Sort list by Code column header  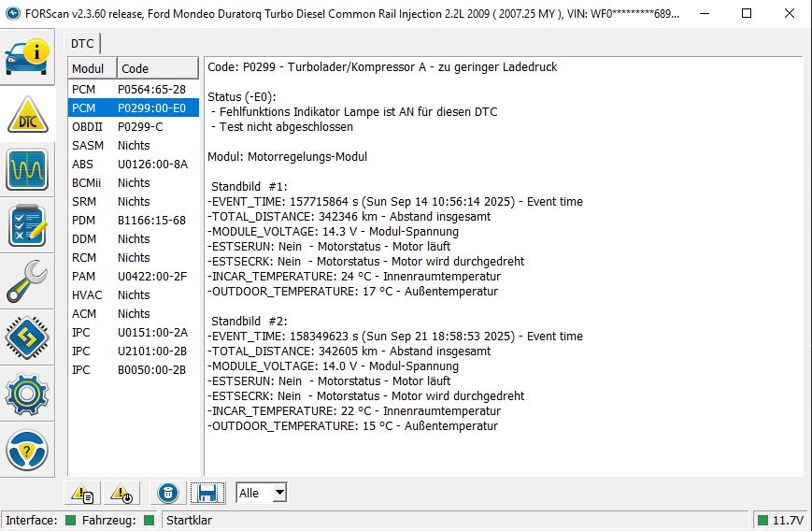pyautogui.click(x=157, y=68)
